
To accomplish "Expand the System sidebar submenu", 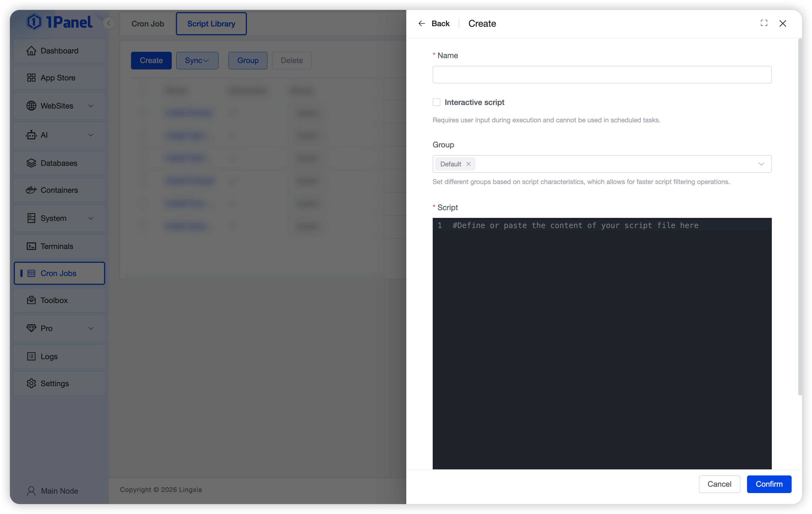I will (x=91, y=218).
